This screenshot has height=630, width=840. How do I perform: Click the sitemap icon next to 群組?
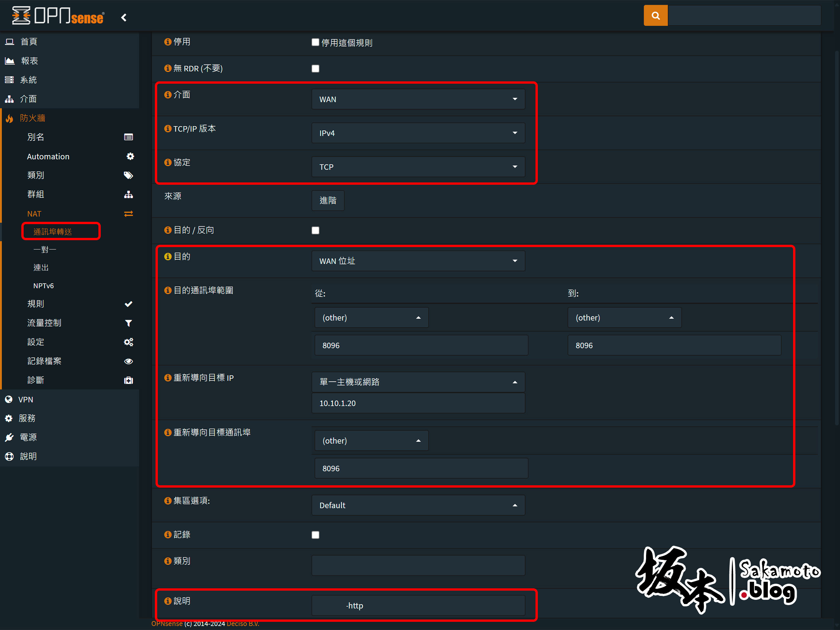128,195
